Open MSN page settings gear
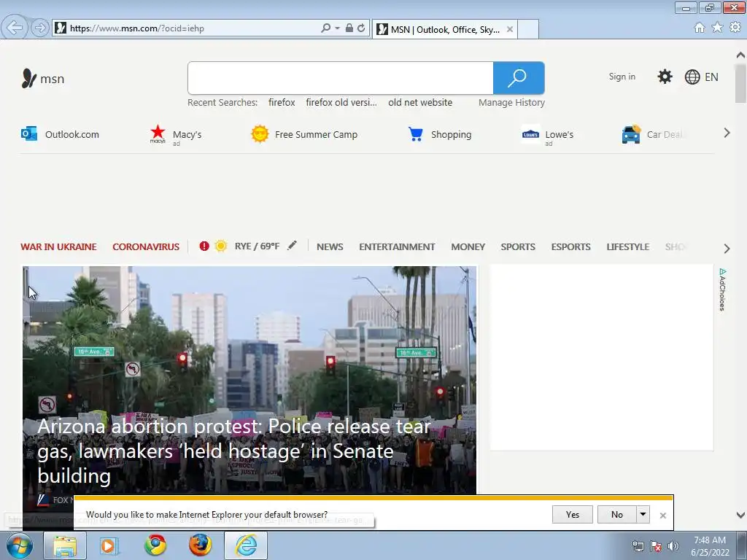Screen dimensions: 747x560 665,77
